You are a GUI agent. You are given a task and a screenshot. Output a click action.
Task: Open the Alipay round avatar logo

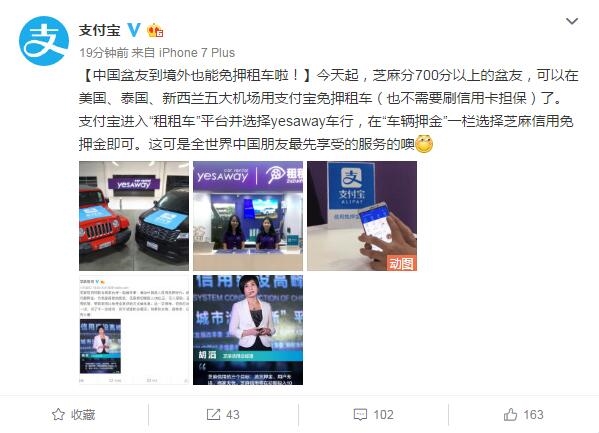pos(44,41)
